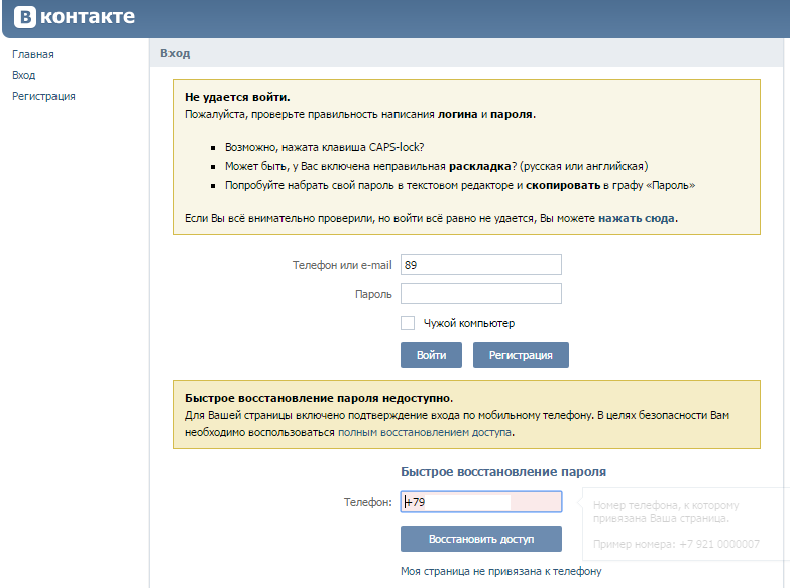Click the Не удается войти heading
The width and height of the screenshot is (790, 588).
(x=237, y=97)
